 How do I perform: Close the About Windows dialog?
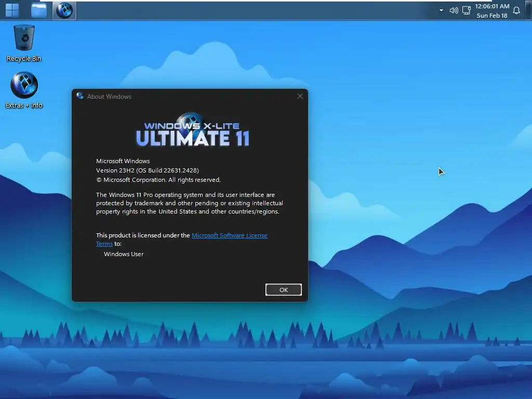pyautogui.click(x=300, y=96)
